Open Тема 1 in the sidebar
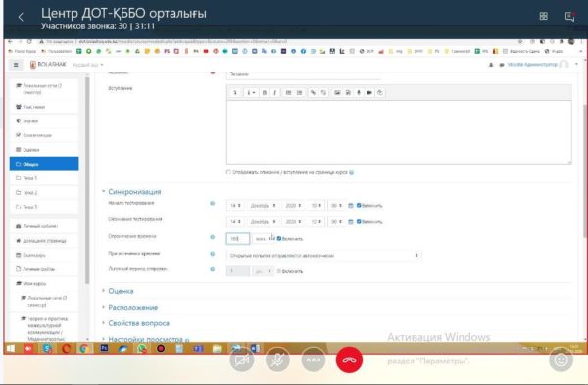Screen dimensions: 588x385 click(x=44, y=178)
